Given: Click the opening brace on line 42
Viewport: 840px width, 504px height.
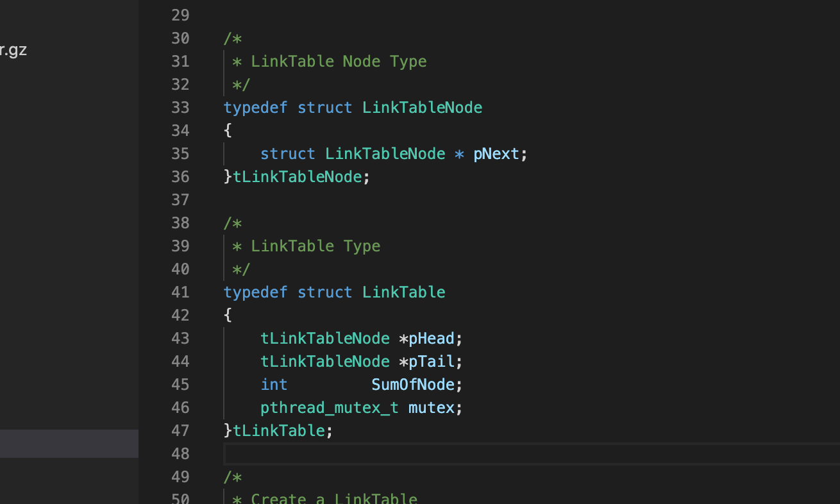Looking at the screenshot, I should [x=228, y=315].
